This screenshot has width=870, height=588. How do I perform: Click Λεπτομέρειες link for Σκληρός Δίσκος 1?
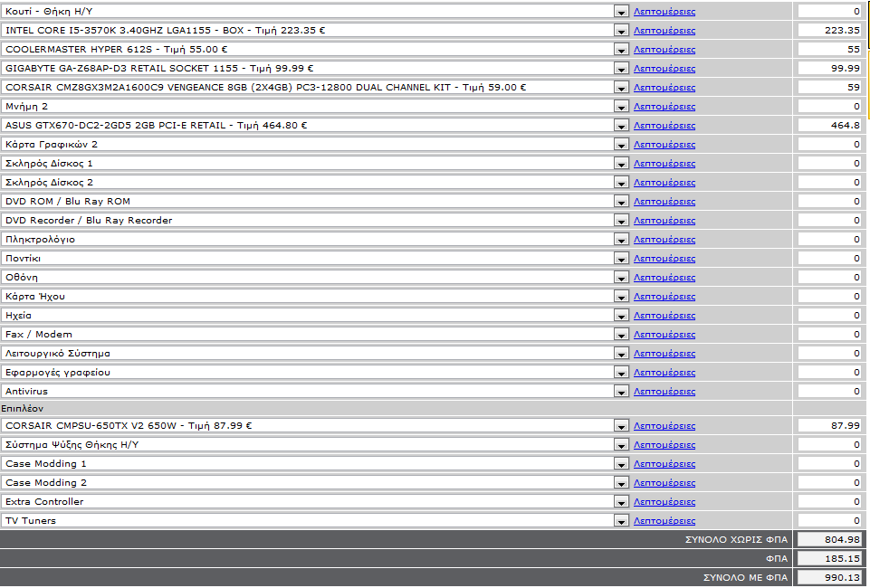click(x=664, y=164)
